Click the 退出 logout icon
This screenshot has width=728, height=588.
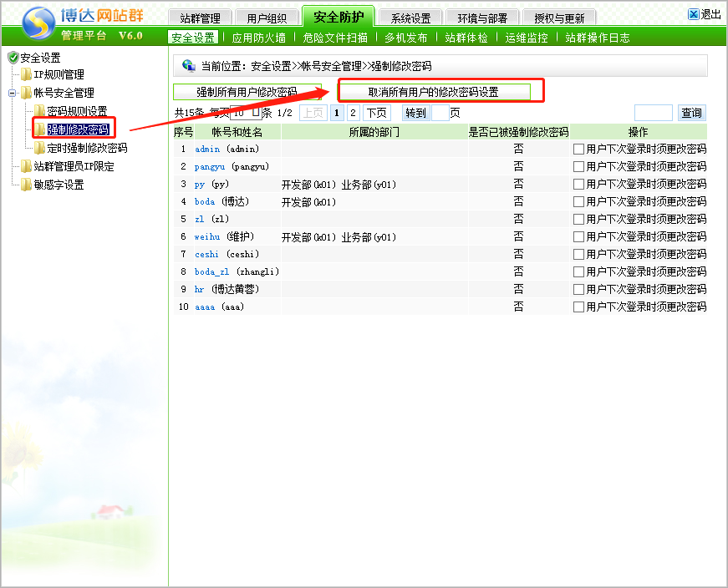[x=693, y=14]
